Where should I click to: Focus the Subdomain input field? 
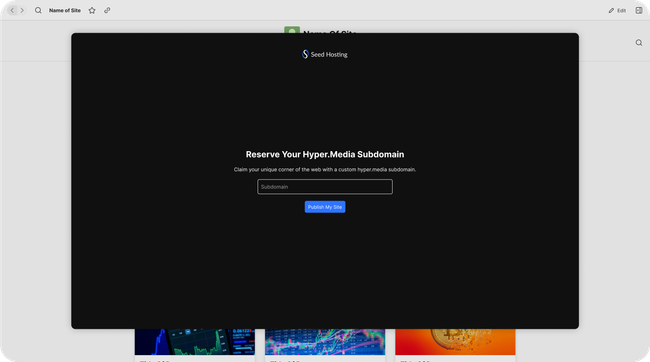pyautogui.click(x=325, y=187)
